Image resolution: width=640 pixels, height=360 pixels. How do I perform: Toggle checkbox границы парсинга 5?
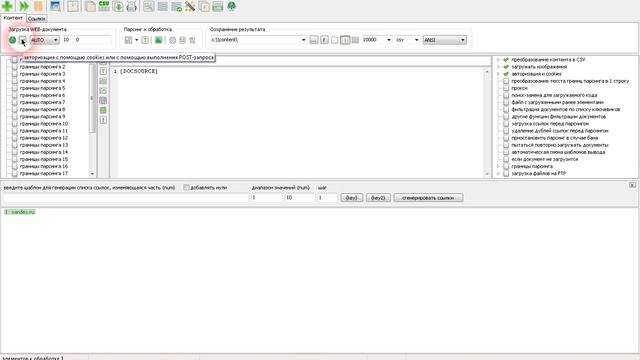(15, 88)
